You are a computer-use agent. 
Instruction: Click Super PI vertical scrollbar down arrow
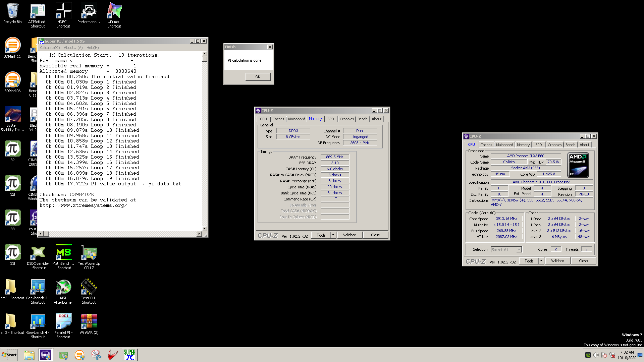(x=205, y=228)
